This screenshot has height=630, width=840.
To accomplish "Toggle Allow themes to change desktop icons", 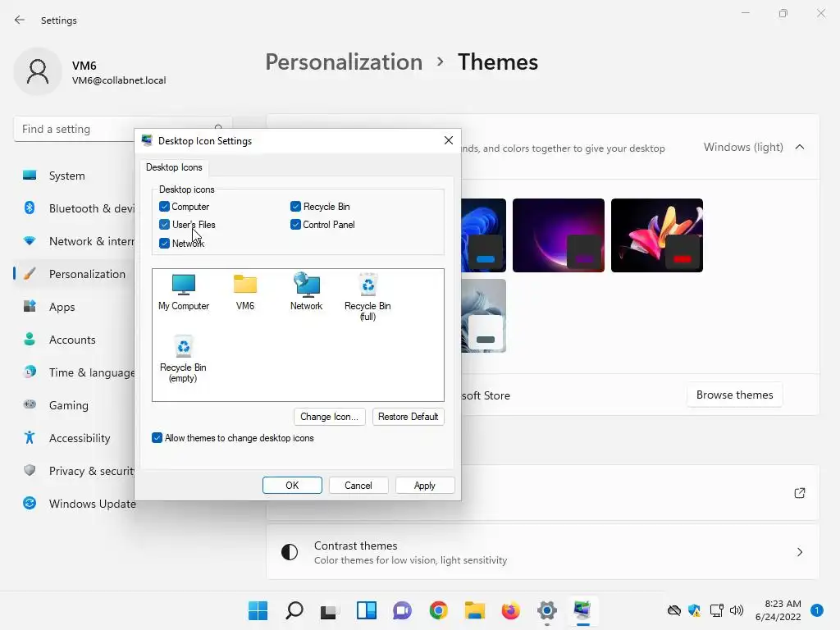I will [x=157, y=438].
